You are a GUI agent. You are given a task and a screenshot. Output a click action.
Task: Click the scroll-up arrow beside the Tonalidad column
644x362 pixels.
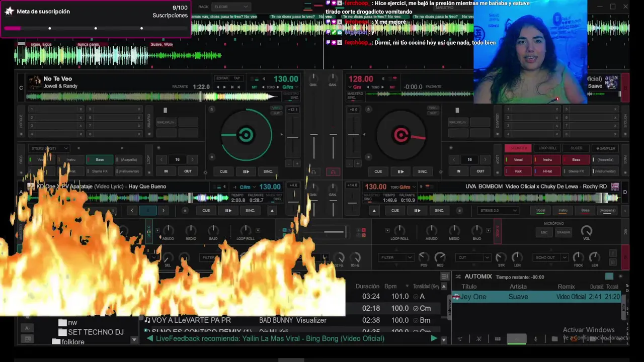pos(443,286)
